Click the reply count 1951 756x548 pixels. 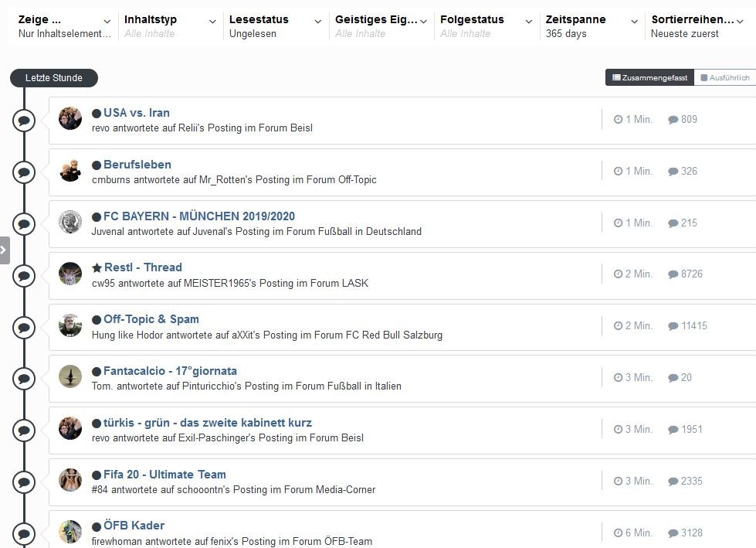click(691, 429)
